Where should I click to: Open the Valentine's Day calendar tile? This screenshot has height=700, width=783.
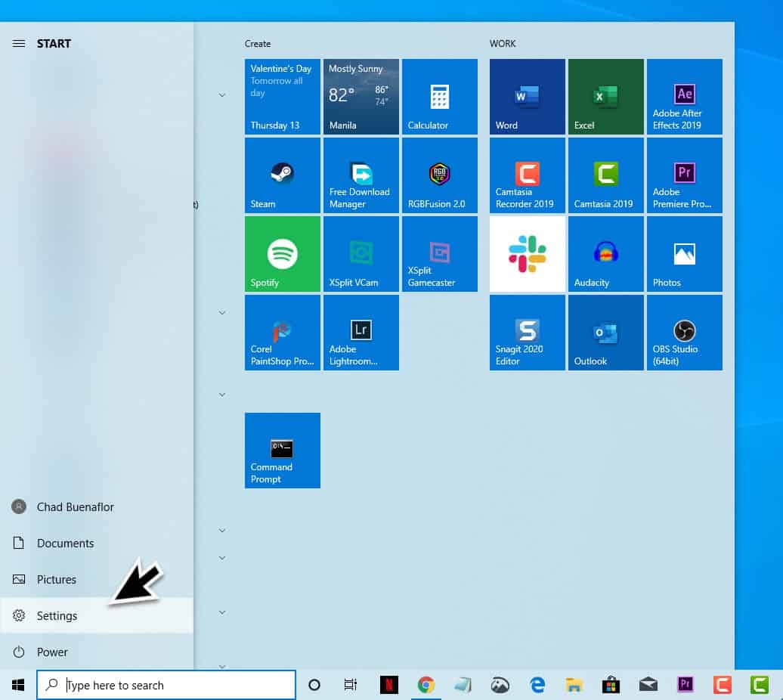[282, 96]
